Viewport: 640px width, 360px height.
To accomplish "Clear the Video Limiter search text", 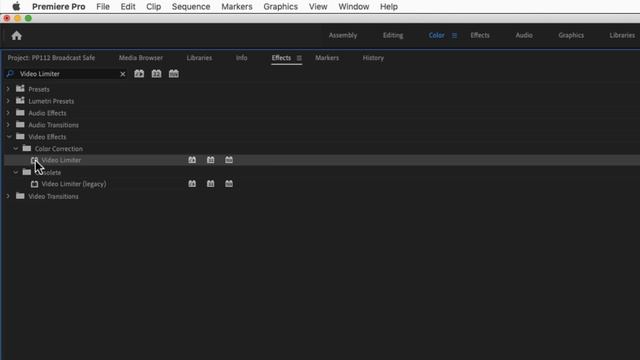I will point(122,74).
